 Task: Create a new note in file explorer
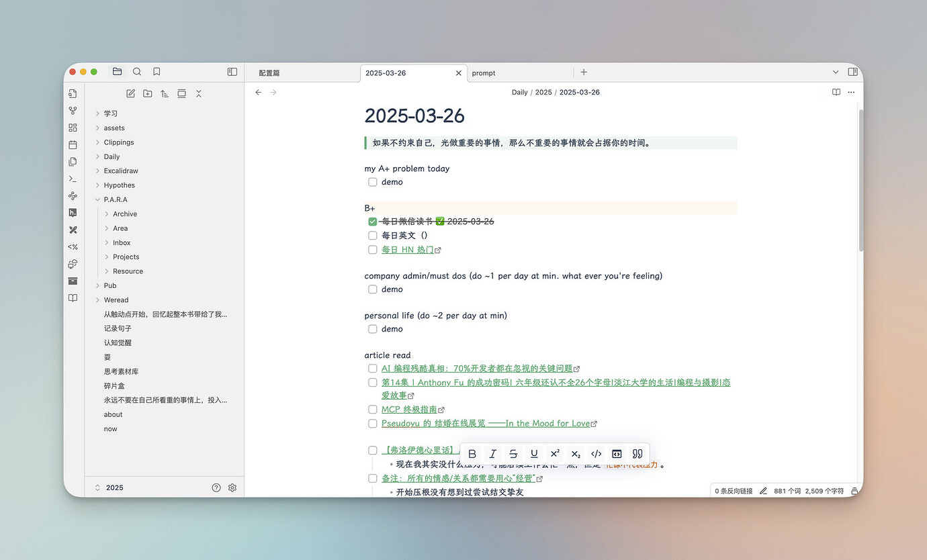(130, 93)
